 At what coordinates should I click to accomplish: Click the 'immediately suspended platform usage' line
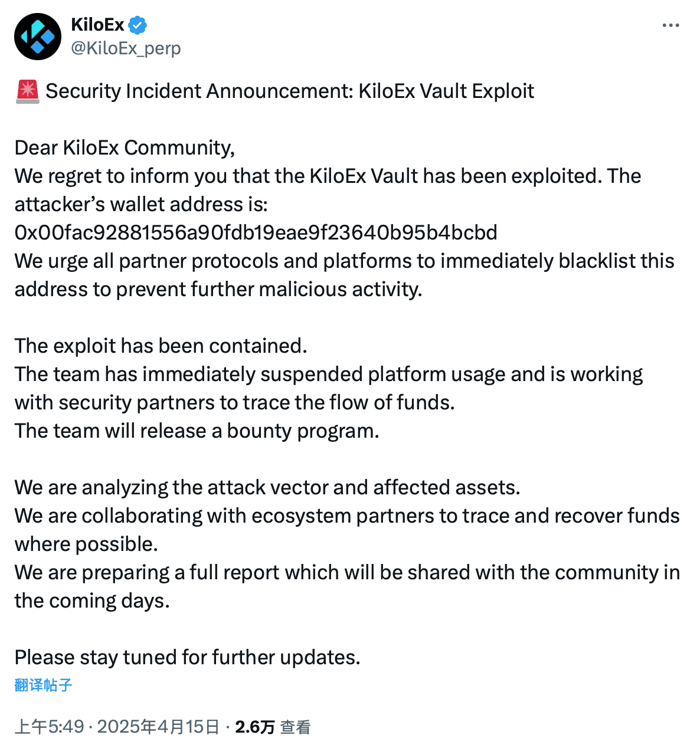(328, 374)
